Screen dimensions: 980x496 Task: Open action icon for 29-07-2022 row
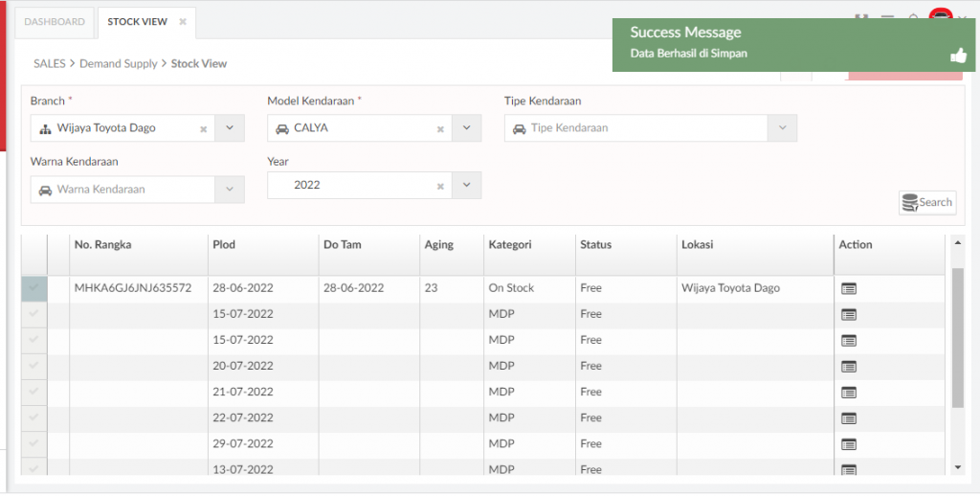coord(848,444)
